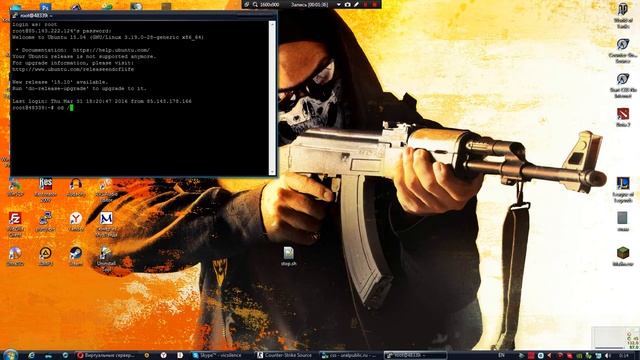Click the PuTTY terminal vertical scrollbar
Viewport: 640px width, 360px height.
[x=272, y=98]
